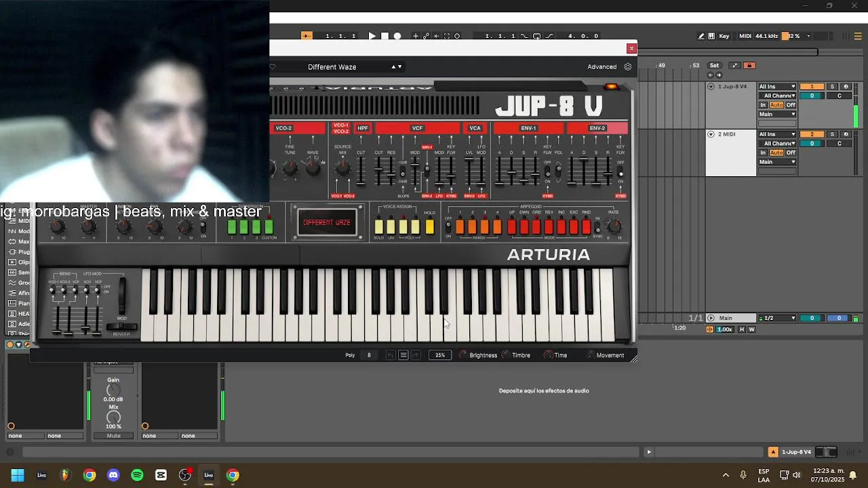Click the Timbre macro knob
The image size is (868, 488).
click(x=505, y=355)
